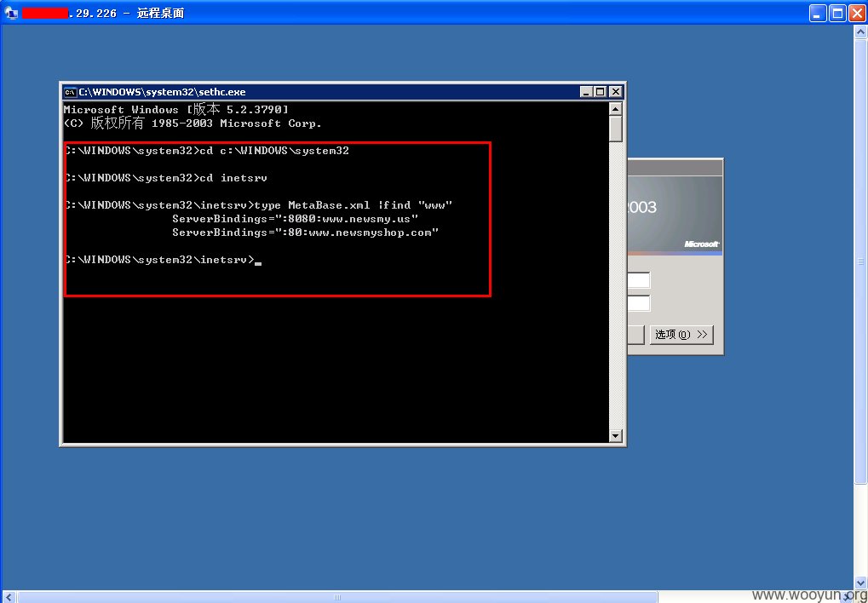Click the 选项(O) >> button in login dialog
The image size is (868, 603).
point(681,335)
